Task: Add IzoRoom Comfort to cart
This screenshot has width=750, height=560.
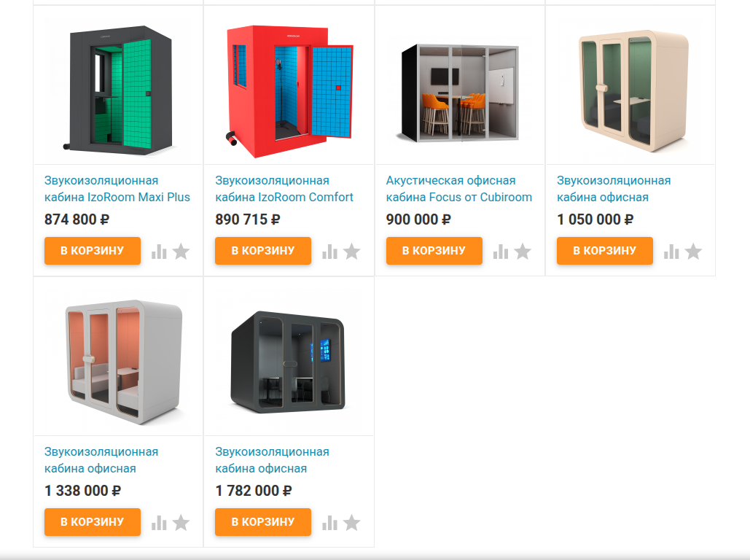Action: (263, 250)
